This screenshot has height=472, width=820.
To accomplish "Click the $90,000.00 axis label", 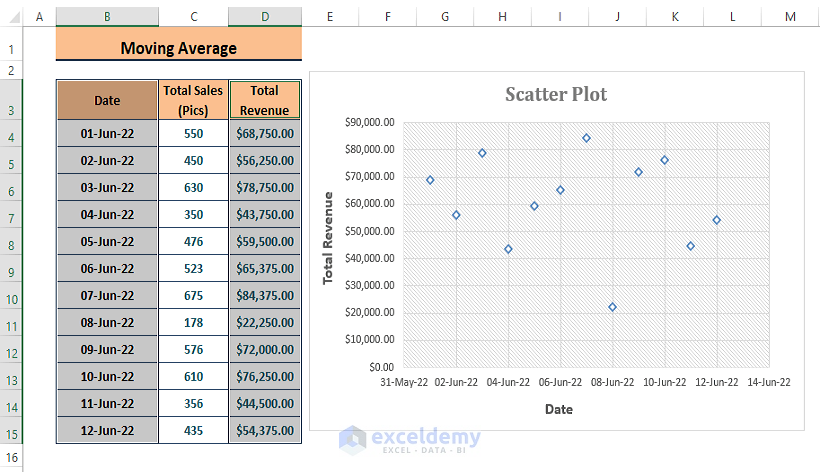I will pyautogui.click(x=368, y=122).
